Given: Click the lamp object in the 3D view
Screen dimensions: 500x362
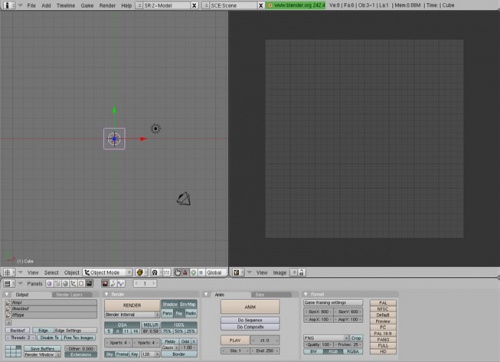Looking at the screenshot, I should click(156, 129).
